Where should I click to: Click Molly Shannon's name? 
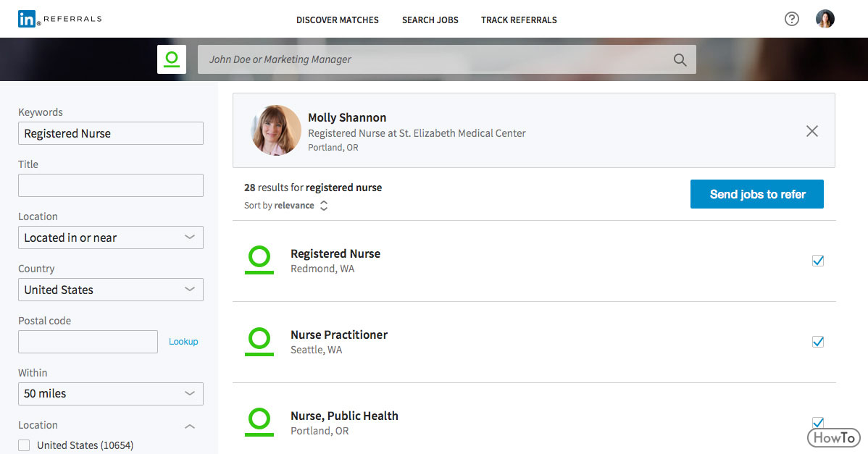click(x=347, y=118)
